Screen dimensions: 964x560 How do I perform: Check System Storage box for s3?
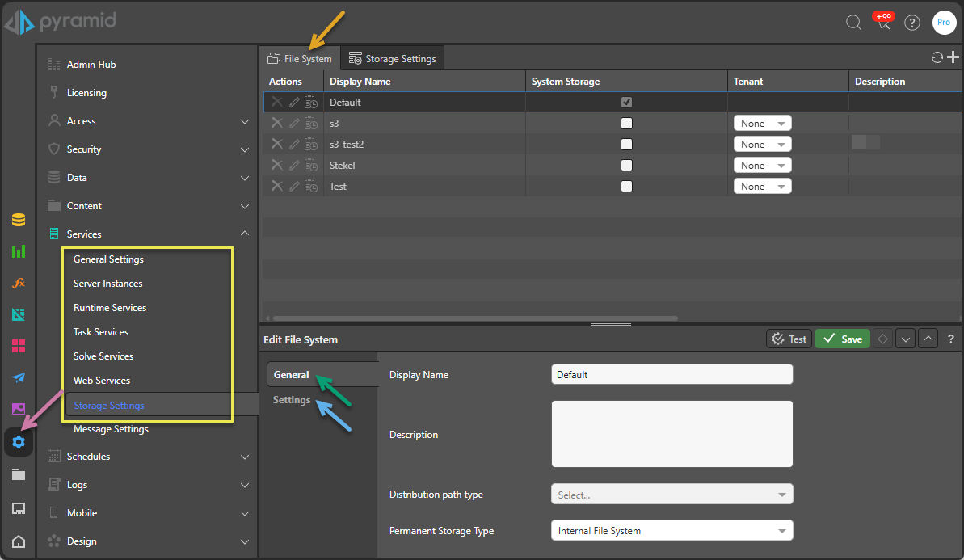(x=626, y=124)
